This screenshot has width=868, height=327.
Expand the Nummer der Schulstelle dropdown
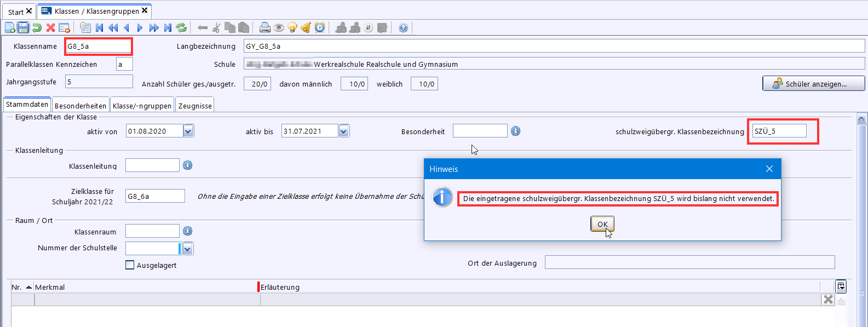click(187, 249)
